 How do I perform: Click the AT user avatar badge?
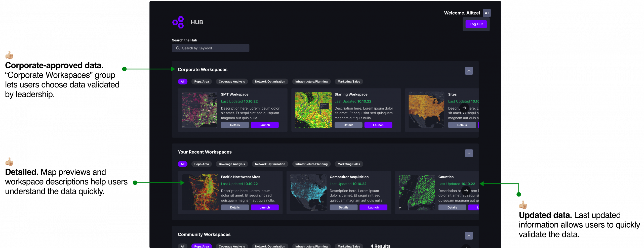pos(487,13)
